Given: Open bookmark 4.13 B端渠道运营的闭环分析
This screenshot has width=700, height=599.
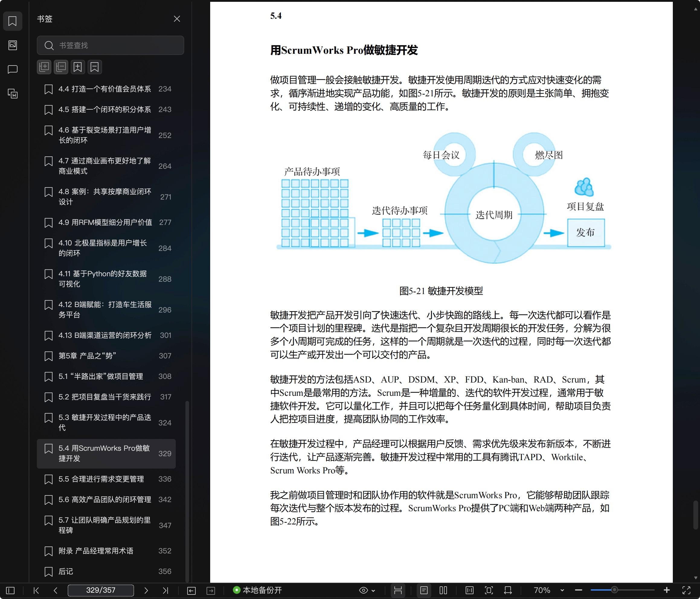Looking at the screenshot, I should [x=106, y=335].
